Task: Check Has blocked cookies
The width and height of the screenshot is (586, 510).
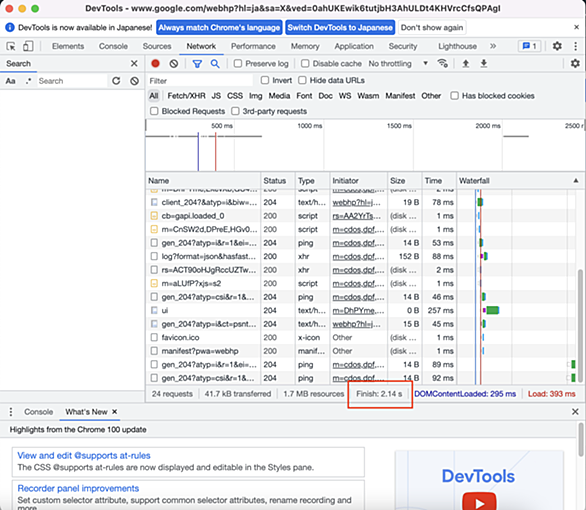Action: (x=454, y=96)
